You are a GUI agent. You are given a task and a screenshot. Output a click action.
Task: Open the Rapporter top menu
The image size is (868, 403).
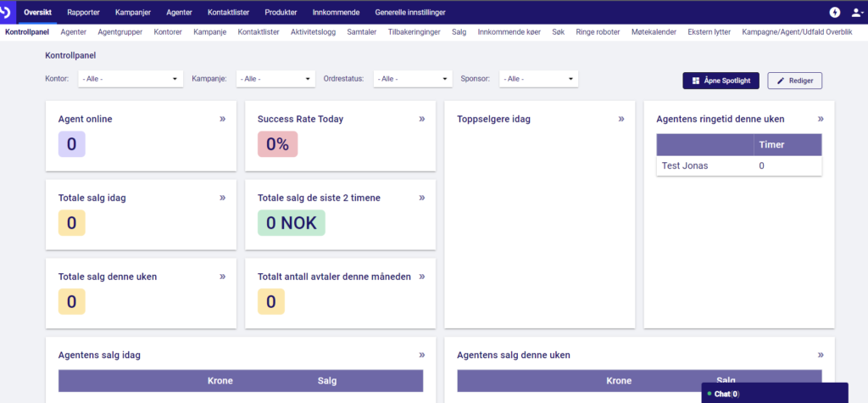coord(85,12)
